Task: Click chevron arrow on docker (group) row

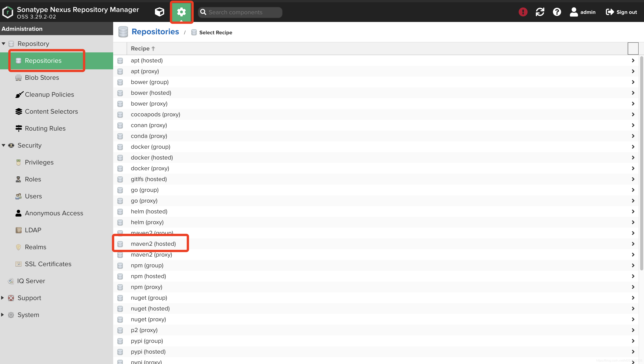Action: [x=633, y=147]
